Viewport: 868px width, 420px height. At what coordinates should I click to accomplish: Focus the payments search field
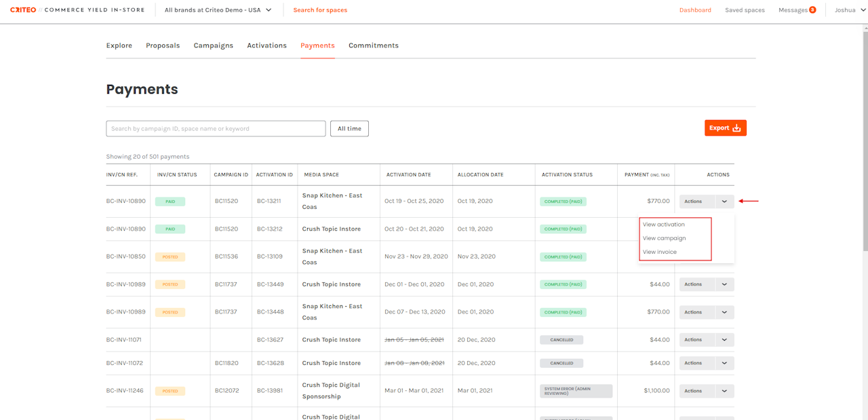point(216,129)
